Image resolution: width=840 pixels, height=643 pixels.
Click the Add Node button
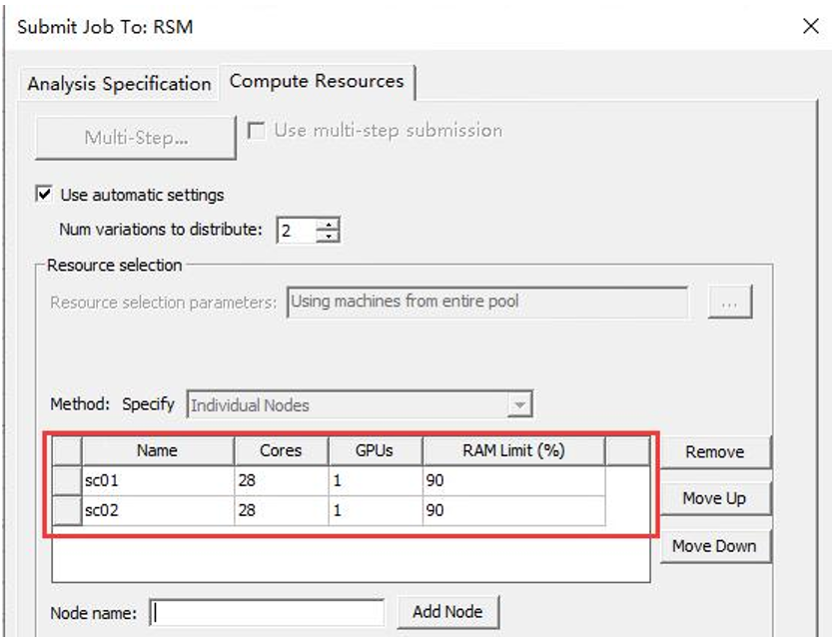[x=447, y=612]
